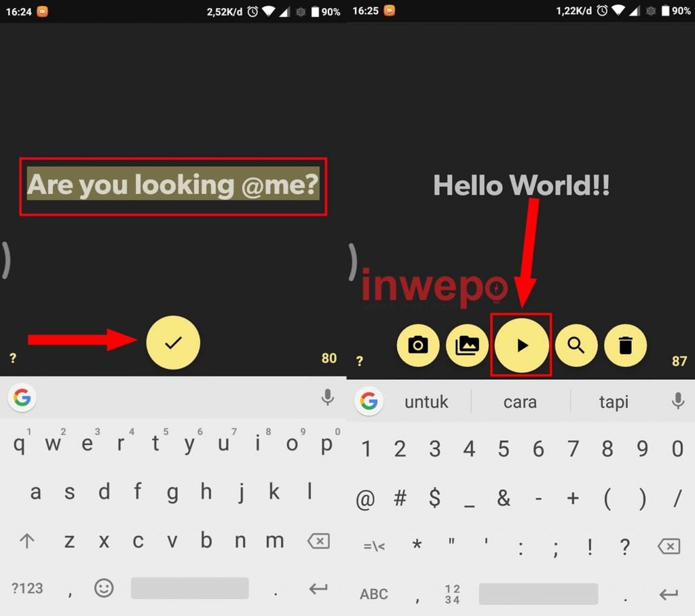
Task: Tap the shift arrow key
Action: [x=26, y=541]
